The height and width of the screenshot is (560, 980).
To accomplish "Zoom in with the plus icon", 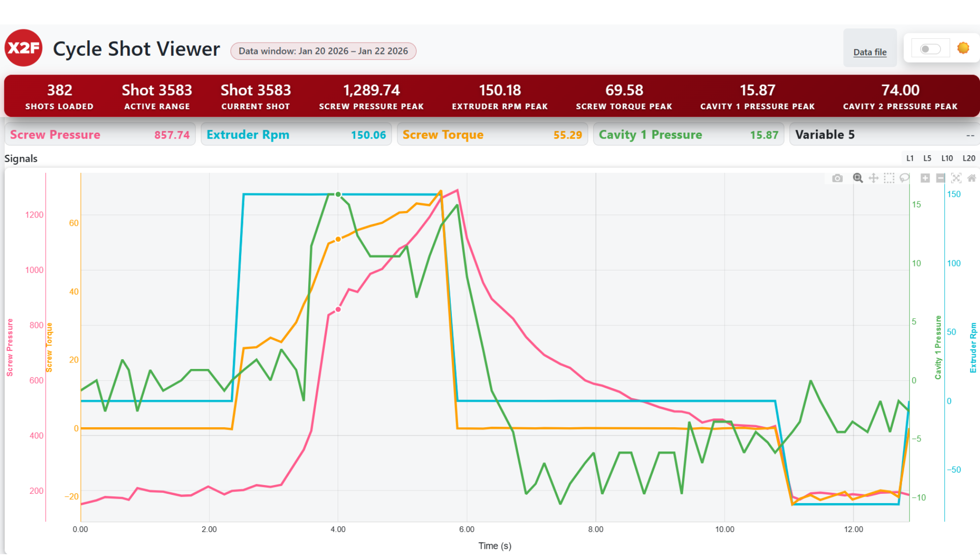I will [925, 178].
